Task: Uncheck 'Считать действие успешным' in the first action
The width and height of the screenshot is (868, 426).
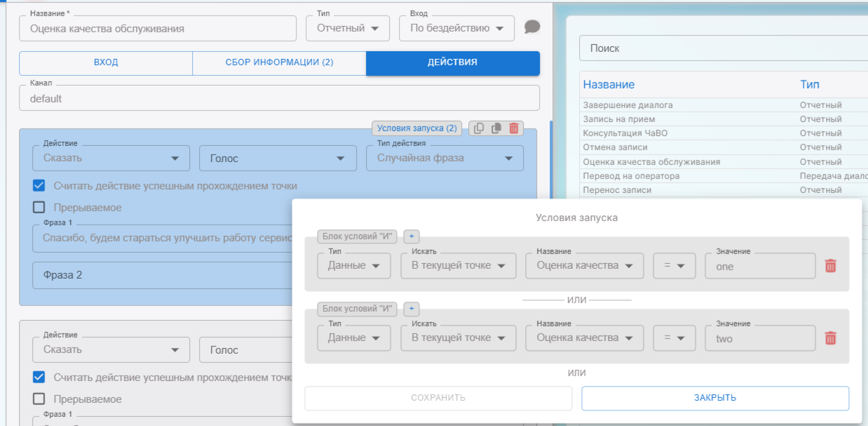Action: pos(39,186)
